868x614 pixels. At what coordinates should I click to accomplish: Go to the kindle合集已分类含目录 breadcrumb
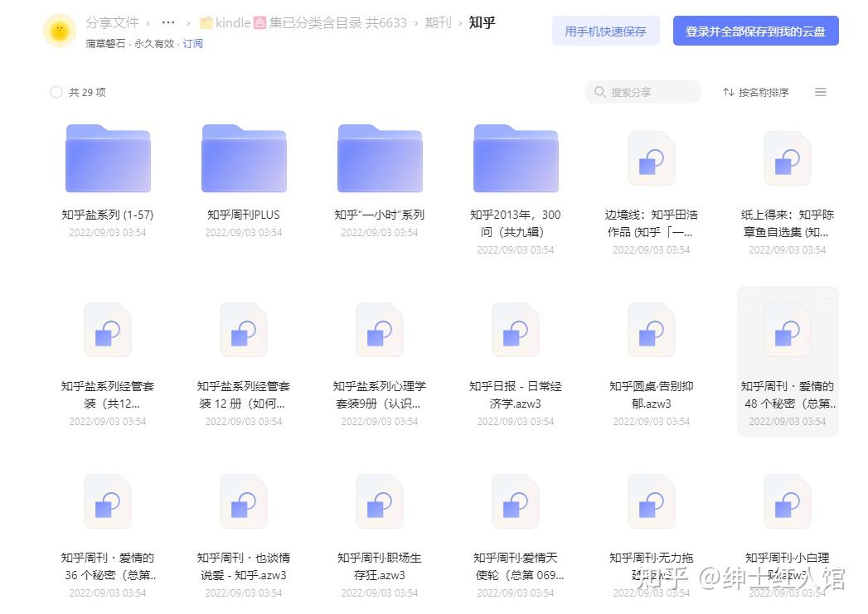(x=303, y=22)
